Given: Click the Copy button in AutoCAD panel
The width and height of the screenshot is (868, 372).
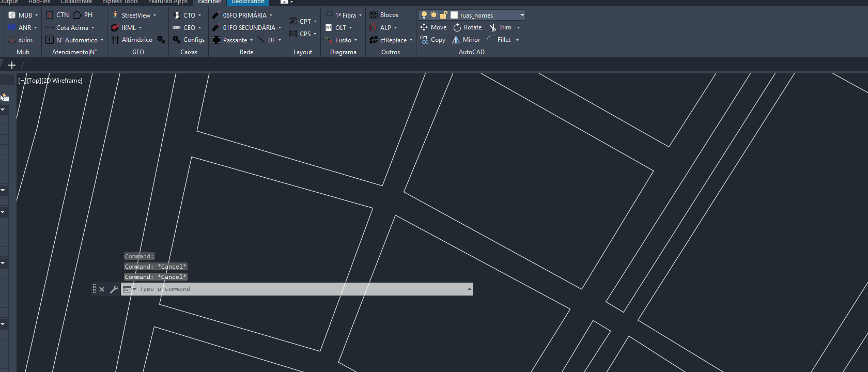Looking at the screenshot, I should coord(433,40).
